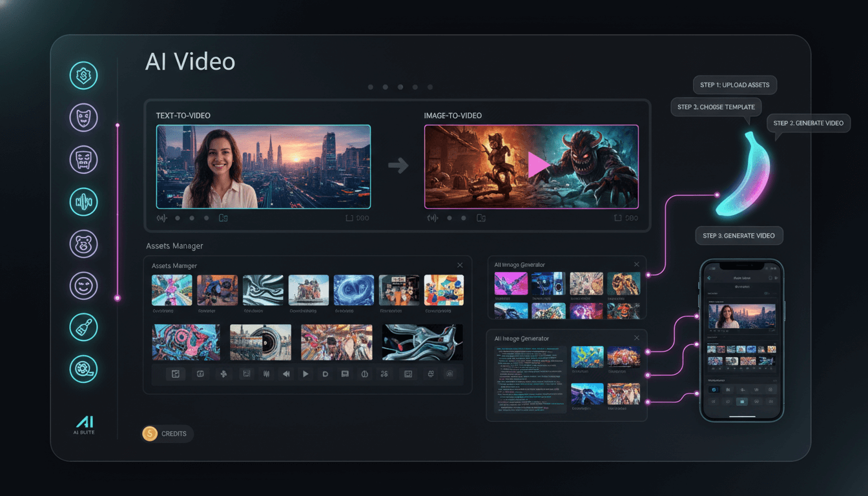The height and width of the screenshot is (496, 868).
Task: Select the third carousel page dot
Action: 400,87
